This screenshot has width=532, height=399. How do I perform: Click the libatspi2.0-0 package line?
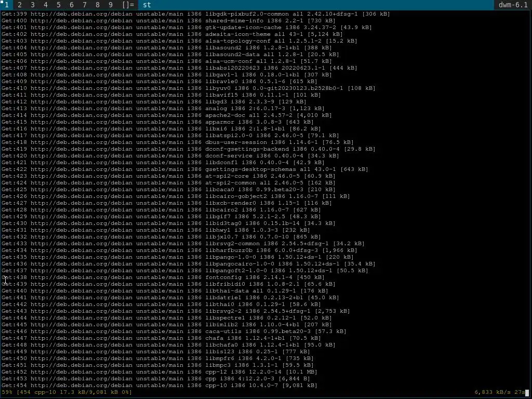[x=170, y=136]
